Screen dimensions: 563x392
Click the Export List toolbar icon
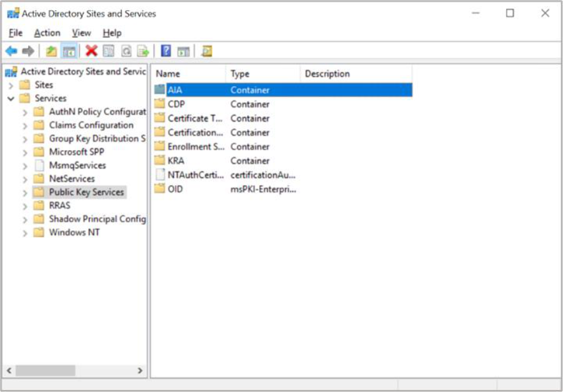pos(144,51)
